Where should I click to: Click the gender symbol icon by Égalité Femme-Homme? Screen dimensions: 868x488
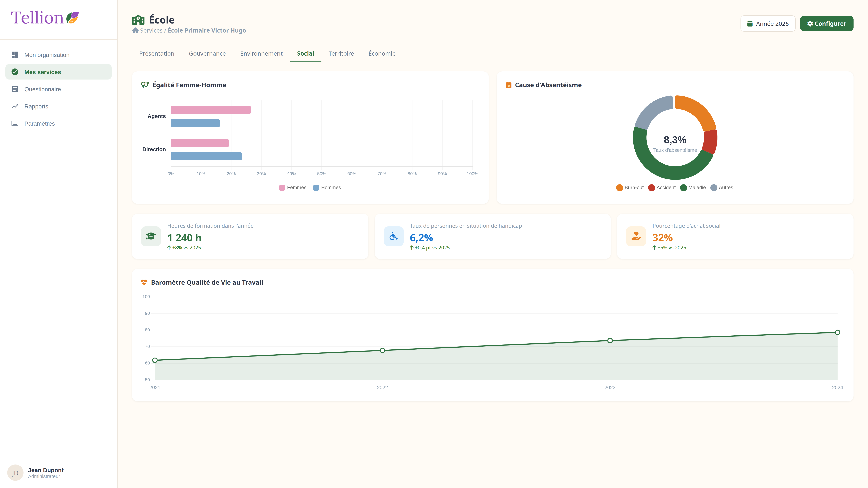[x=145, y=85]
